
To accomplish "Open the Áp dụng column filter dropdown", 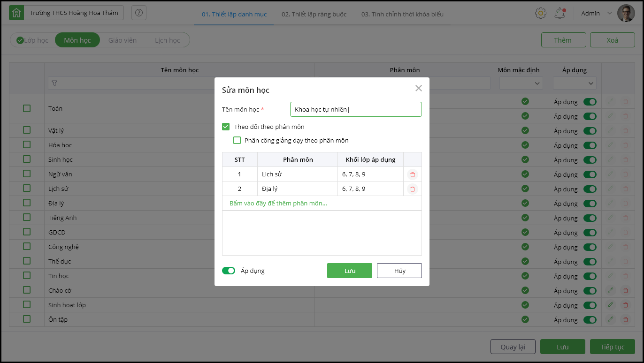I will pyautogui.click(x=575, y=83).
